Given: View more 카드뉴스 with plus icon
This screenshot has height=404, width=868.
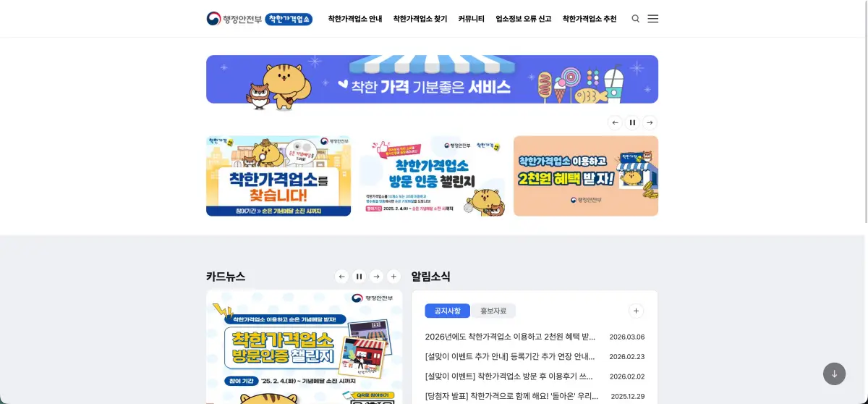Looking at the screenshot, I should 393,277.
